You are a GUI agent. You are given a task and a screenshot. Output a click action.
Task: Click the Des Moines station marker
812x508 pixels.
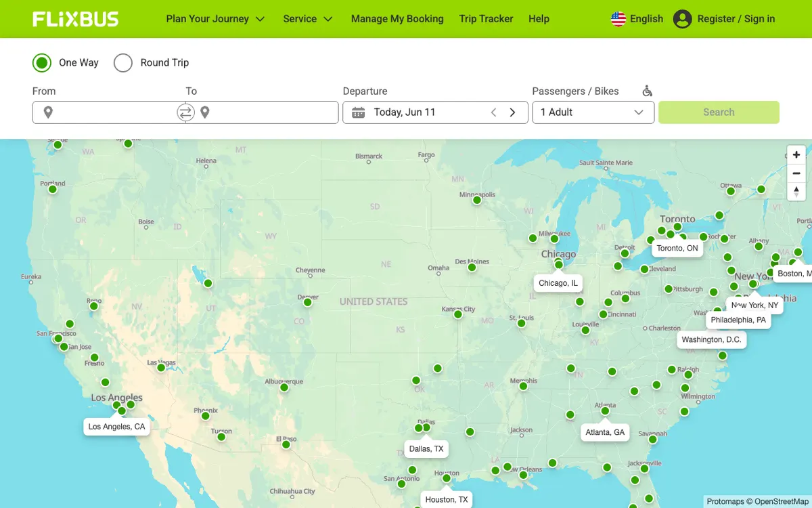pos(472,268)
